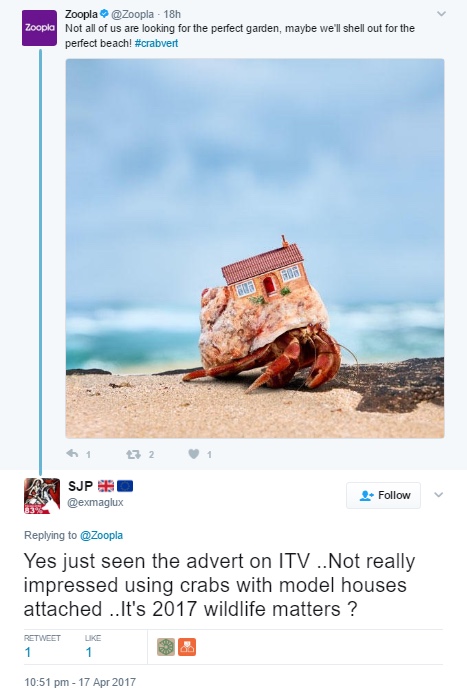
Task: Open the 10:51 pm - 17 Apr 2017 timestamp
Action: pyautogui.click(x=80, y=682)
